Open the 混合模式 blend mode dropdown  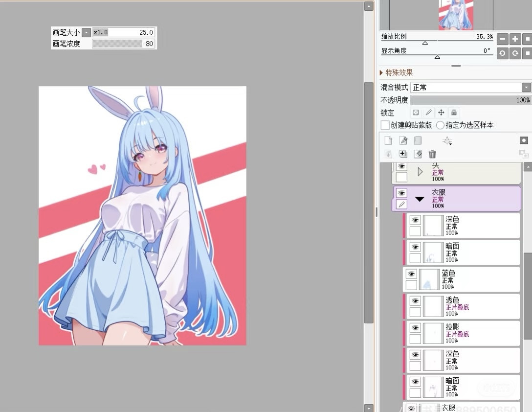pyautogui.click(x=526, y=87)
